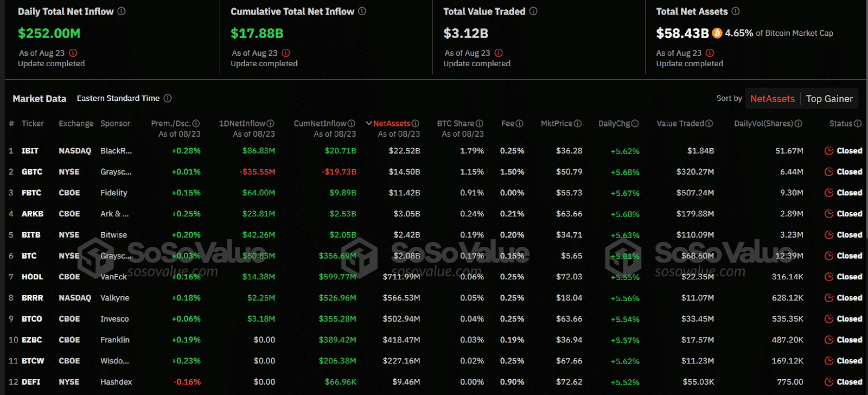Viewport: 868px width, 395px height.
Task: Click red alert icon under Total Value Traded
Action: [499, 53]
